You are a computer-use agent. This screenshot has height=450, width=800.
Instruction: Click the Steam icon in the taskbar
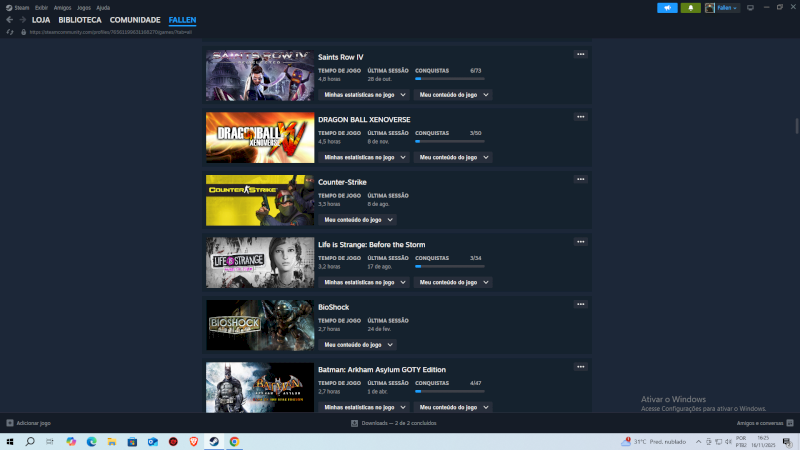point(214,442)
